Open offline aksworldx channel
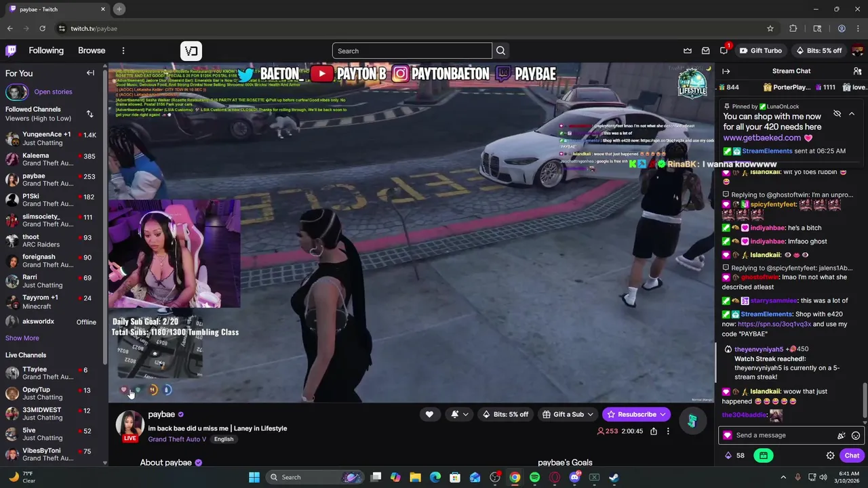868x488 pixels. [x=52, y=322]
